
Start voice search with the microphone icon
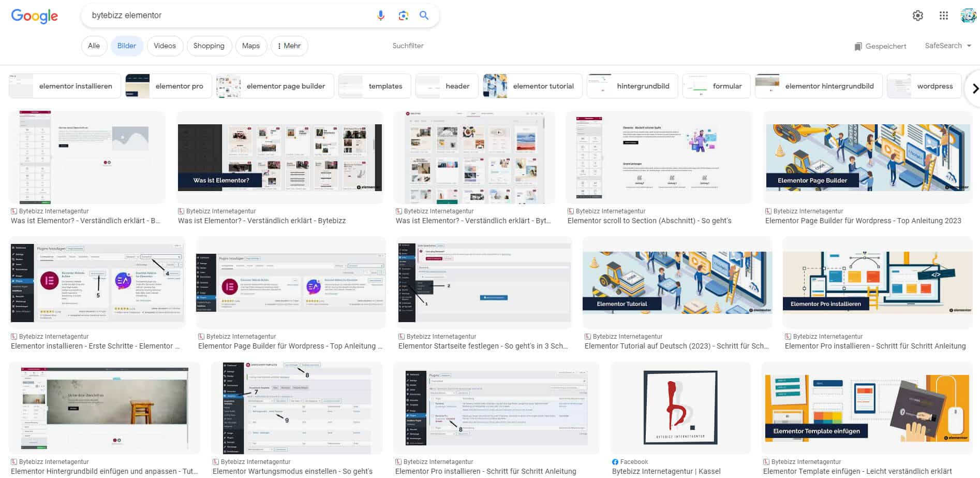coord(381,16)
